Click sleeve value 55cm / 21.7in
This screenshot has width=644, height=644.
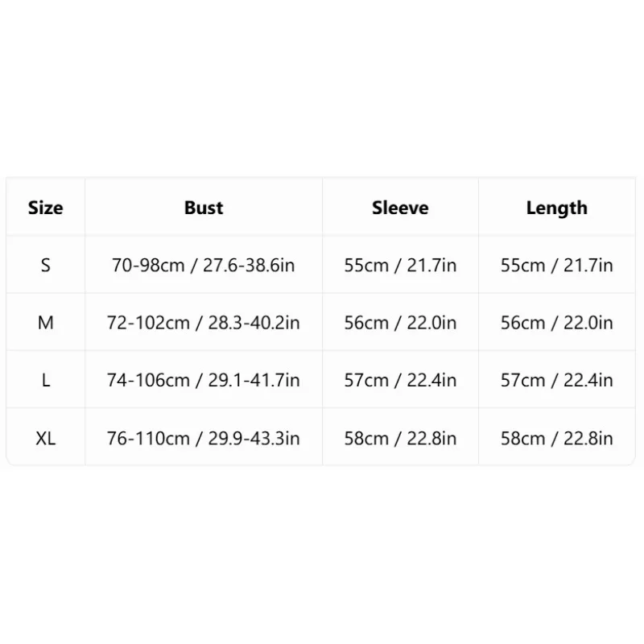pyautogui.click(x=400, y=266)
